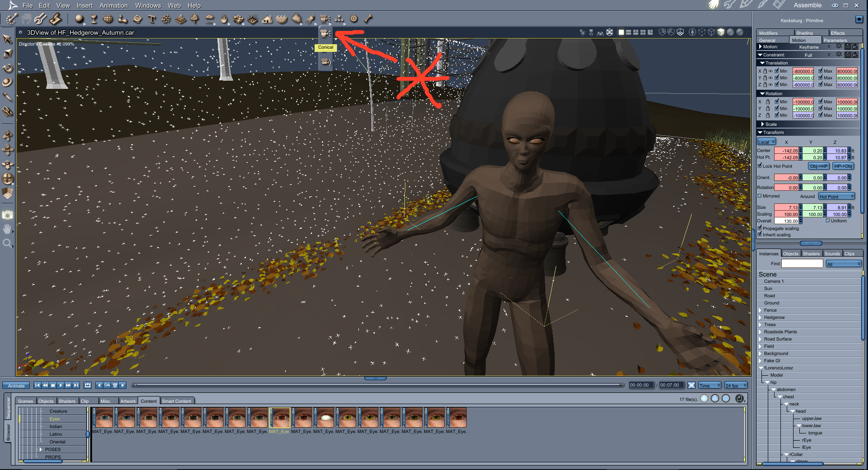Click the blue back arrow in properties panel
The image size is (868, 470).
[859, 19]
